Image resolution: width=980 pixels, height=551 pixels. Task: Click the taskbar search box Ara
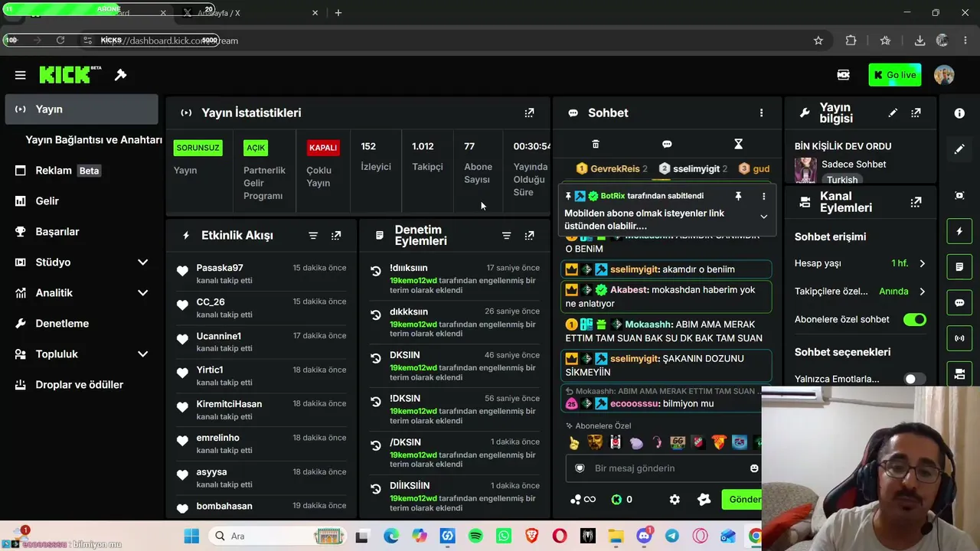[277, 536]
